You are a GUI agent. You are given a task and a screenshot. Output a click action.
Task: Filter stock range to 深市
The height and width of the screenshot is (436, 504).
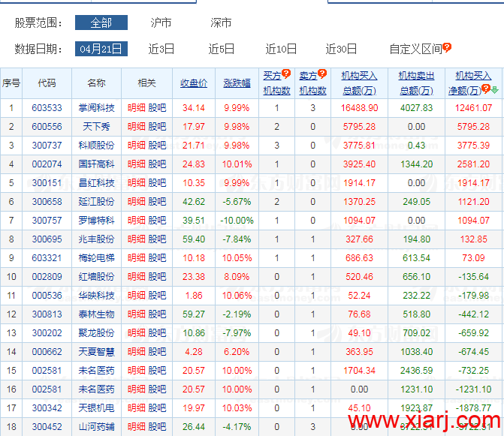(221, 23)
